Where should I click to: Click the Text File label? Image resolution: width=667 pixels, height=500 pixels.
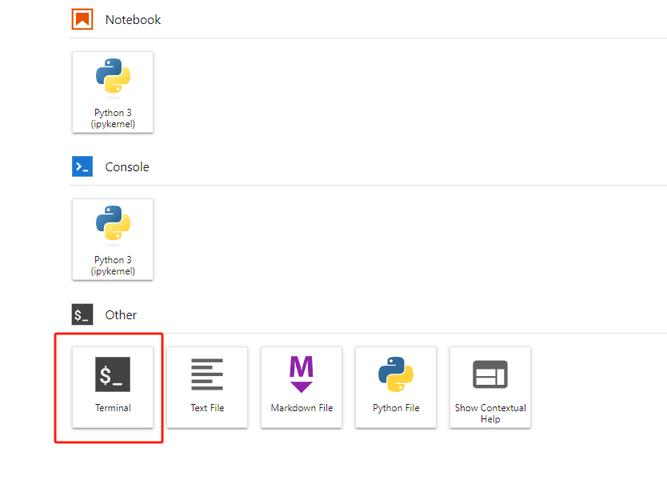[207, 408]
